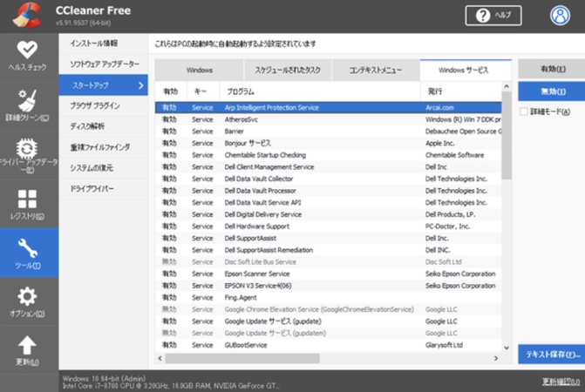This screenshot has width=585, height=392.
Task: Select the GUBootService row
Action: 329,345
